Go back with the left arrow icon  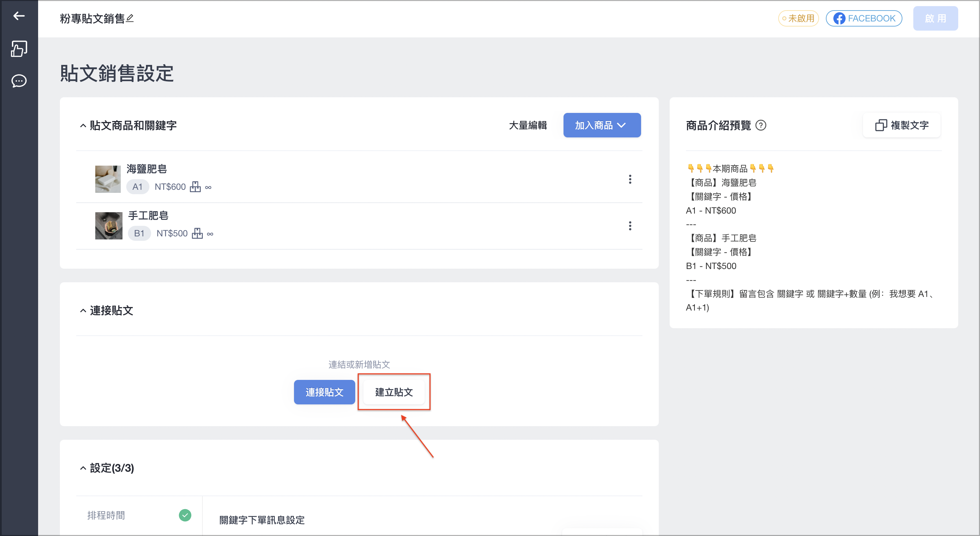[x=19, y=16]
